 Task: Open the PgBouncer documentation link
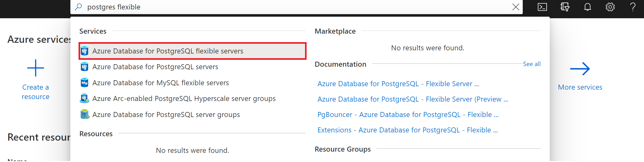pos(408,115)
